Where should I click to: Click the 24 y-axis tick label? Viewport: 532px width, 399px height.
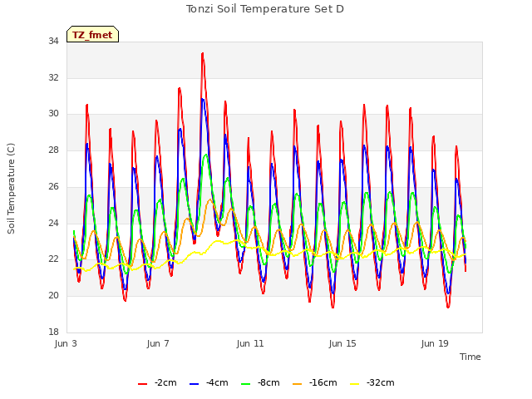[x=53, y=223]
